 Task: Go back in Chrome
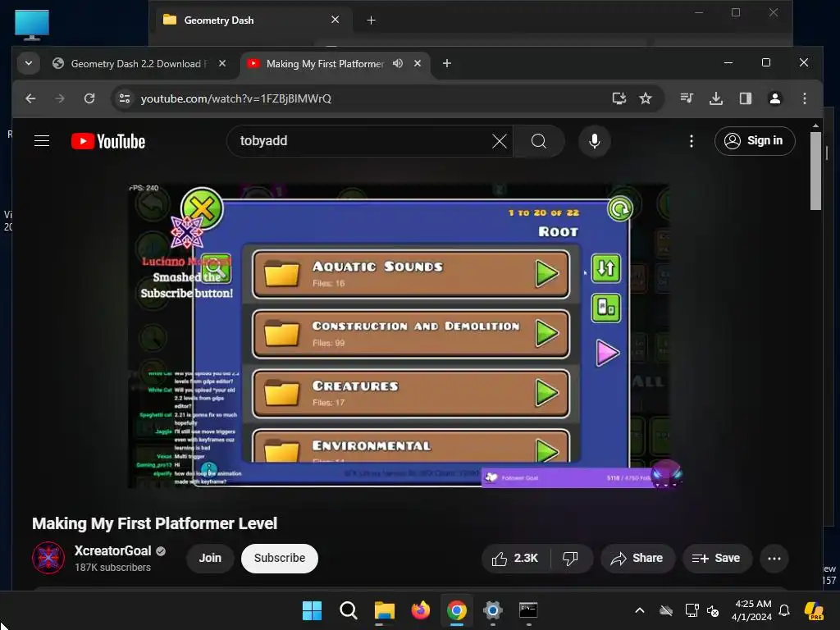click(x=30, y=98)
